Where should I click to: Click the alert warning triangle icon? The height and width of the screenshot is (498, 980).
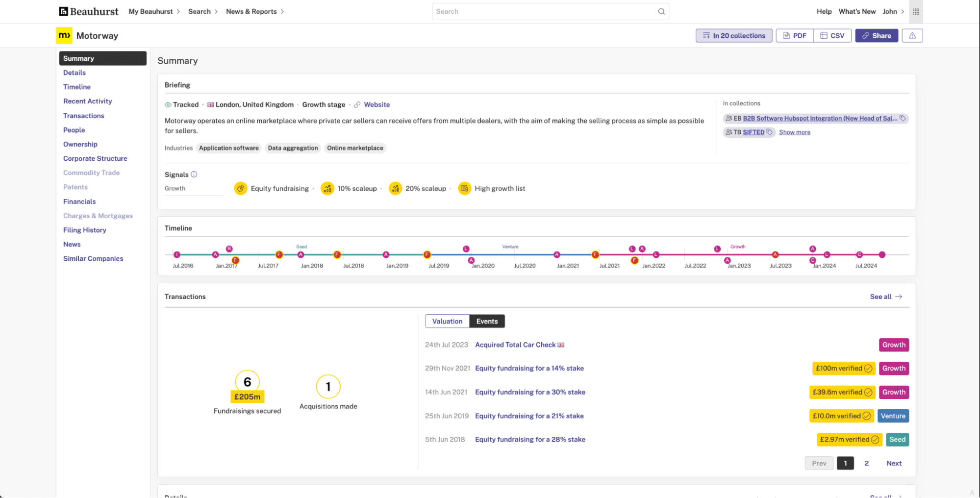point(912,35)
